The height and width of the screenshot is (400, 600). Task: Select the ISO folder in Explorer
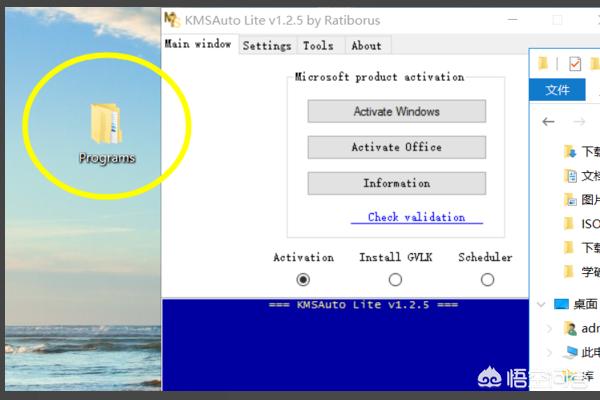[582, 224]
